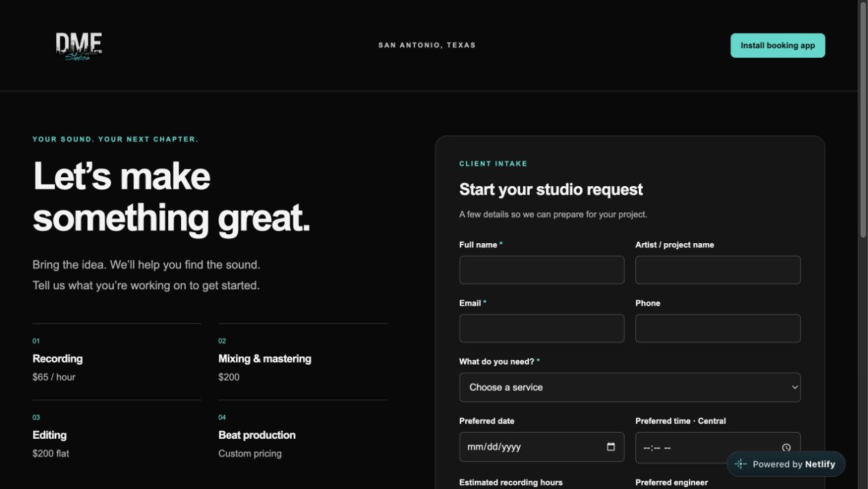Open the clock icon in Preferred time field
The image size is (868, 489).
pyautogui.click(x=786, y=448)
